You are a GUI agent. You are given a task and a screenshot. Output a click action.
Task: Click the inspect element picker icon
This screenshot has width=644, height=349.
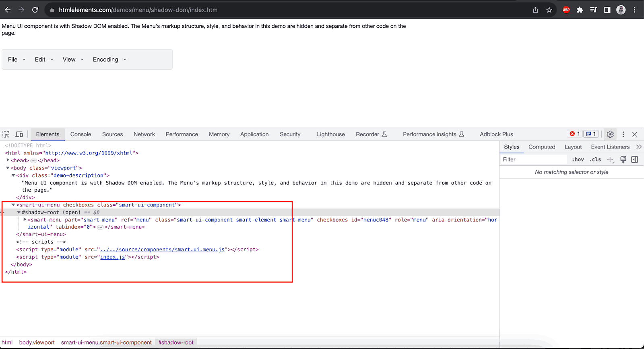(6, 134)
